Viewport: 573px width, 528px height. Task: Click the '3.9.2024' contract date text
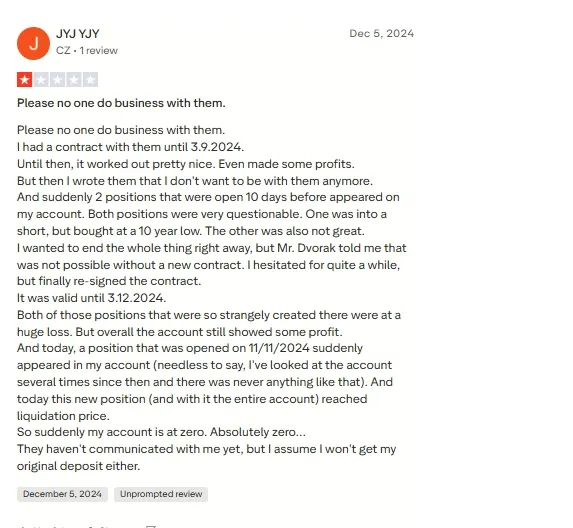(217, 147)
